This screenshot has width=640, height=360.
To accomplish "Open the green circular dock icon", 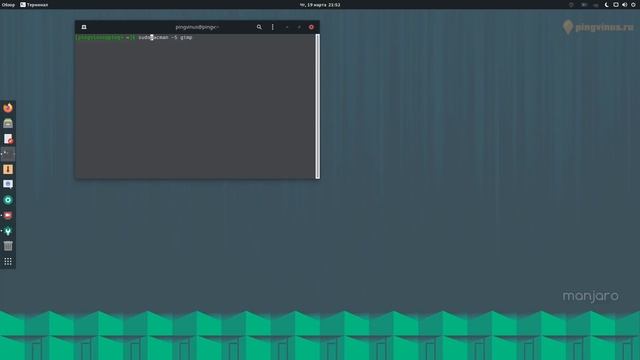I will (8, 200).
